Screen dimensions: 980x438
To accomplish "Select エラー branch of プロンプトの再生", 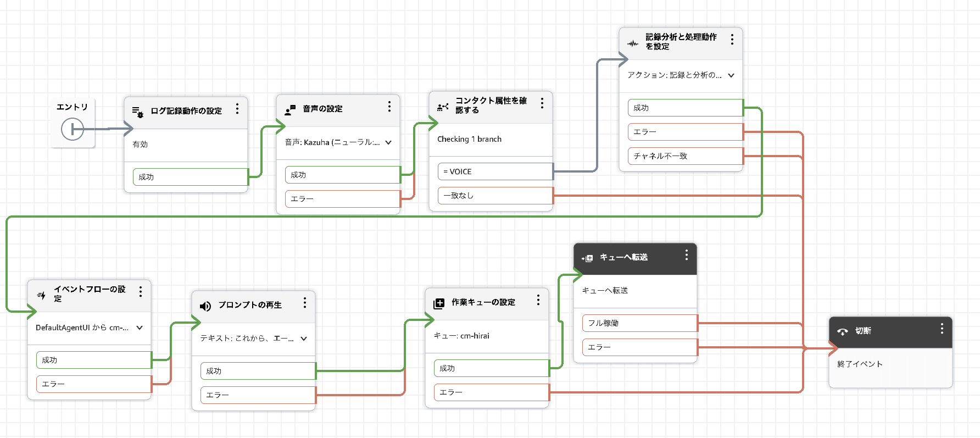I will [258, 395].
